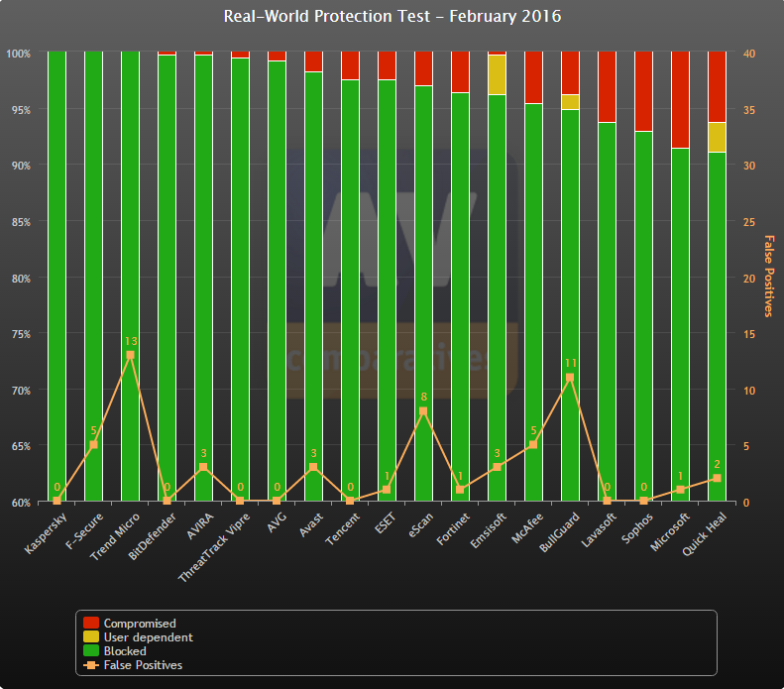Click the red compromised segment of eScan
784x689 pixels.
423,68
